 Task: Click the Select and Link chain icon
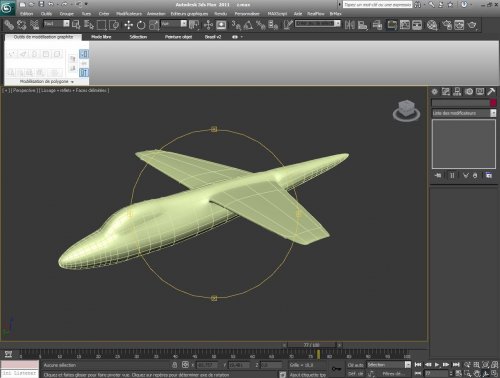point(9,25)
